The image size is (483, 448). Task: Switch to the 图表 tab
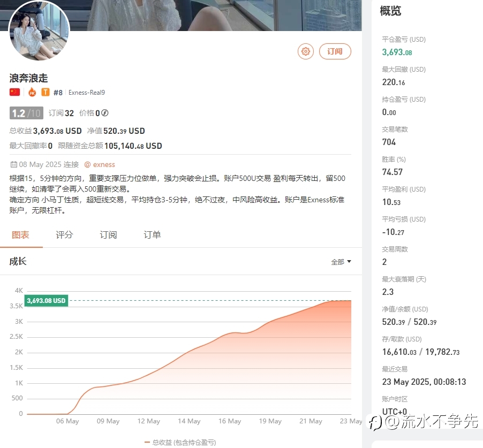coord(21,235)
